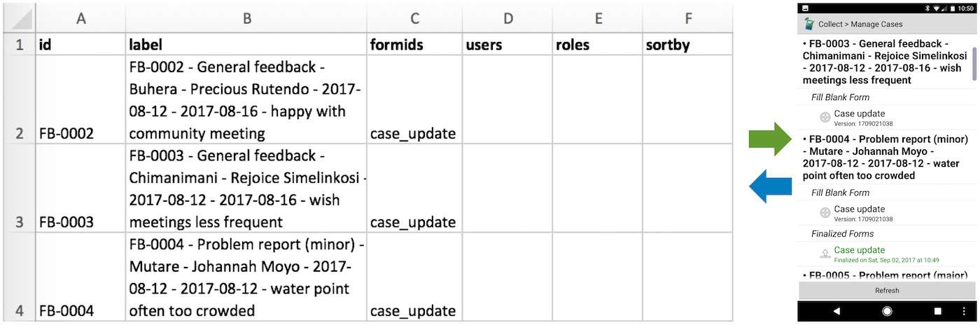Select column F header

tap(687, 19)
